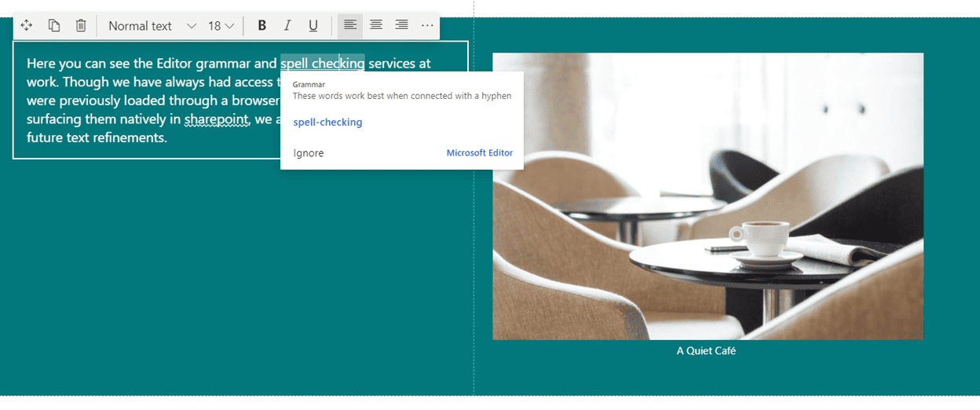Select the café image
Screen dimensions: 980x410
[x=708, y=196]
